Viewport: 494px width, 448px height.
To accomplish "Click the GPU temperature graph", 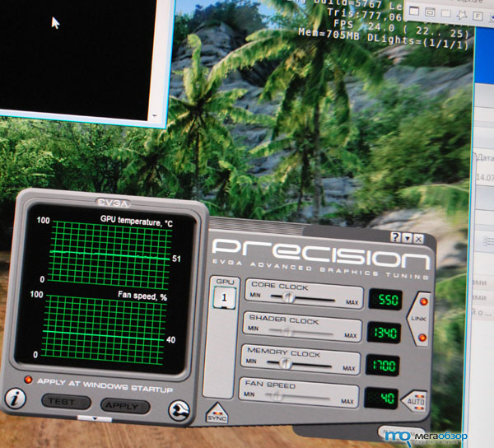I will [x=111, y=254].
